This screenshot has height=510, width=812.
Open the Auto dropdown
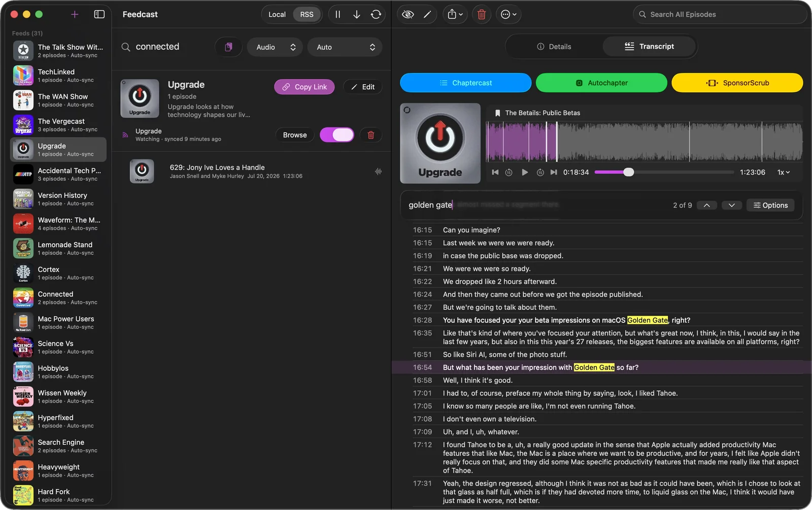click(345, 47)
